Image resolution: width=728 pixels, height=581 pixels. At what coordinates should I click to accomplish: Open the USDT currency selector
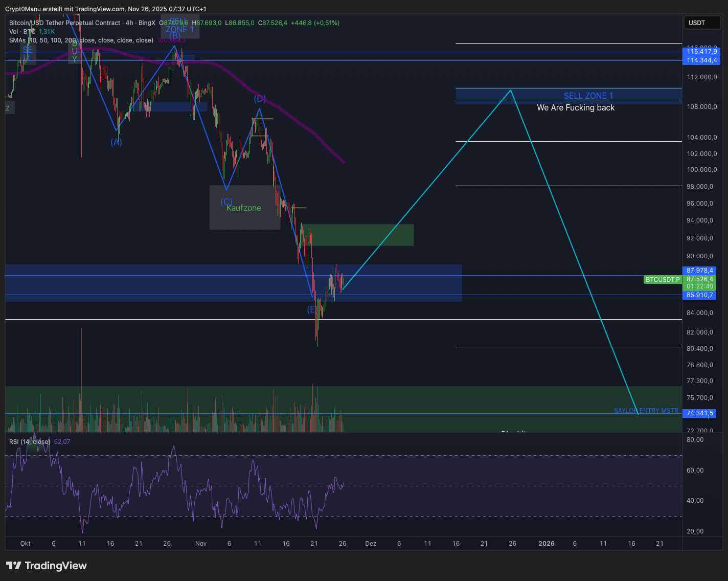[x=701, y=23]
